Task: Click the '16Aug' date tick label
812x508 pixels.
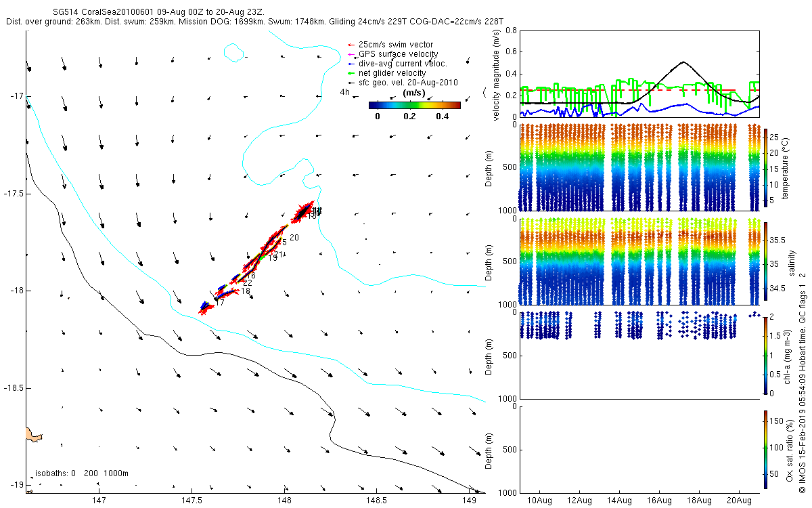Action: pos(659,501)
